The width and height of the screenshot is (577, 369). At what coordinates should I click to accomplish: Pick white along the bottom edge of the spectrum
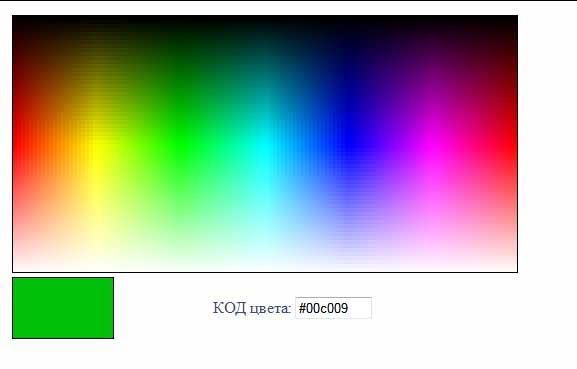point(265,269)
